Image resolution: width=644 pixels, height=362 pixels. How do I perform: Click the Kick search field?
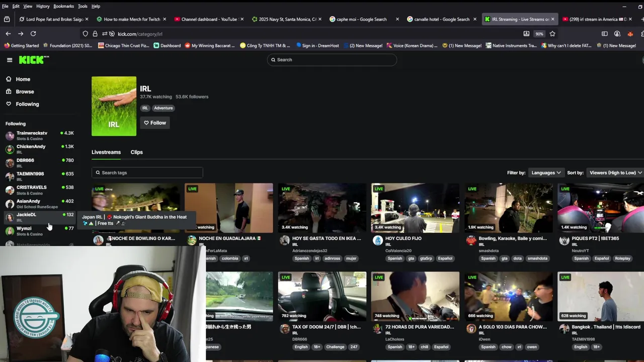point(332,60)
